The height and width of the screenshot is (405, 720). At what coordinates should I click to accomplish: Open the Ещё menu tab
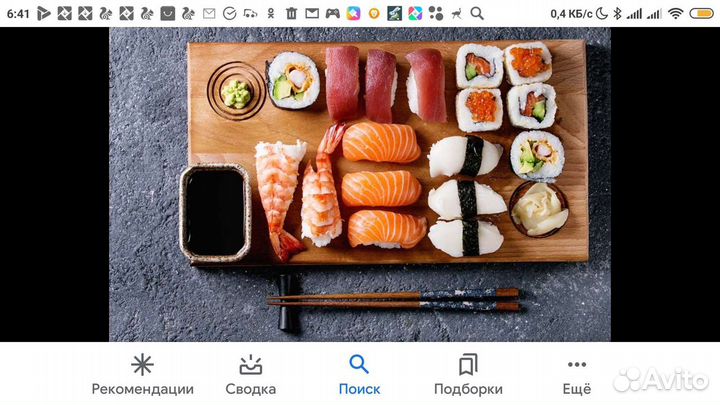coord(577,375)
